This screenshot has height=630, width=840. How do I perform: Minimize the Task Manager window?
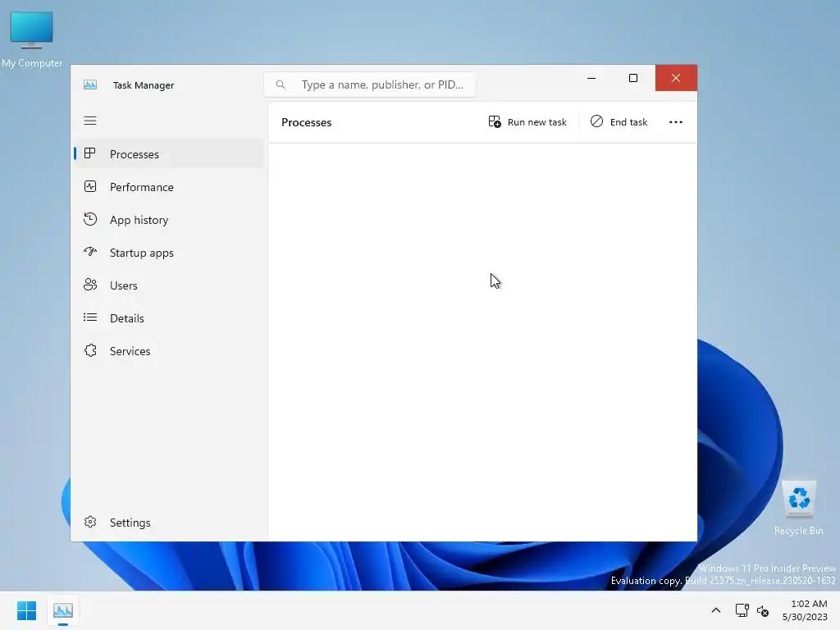point(591,78)
